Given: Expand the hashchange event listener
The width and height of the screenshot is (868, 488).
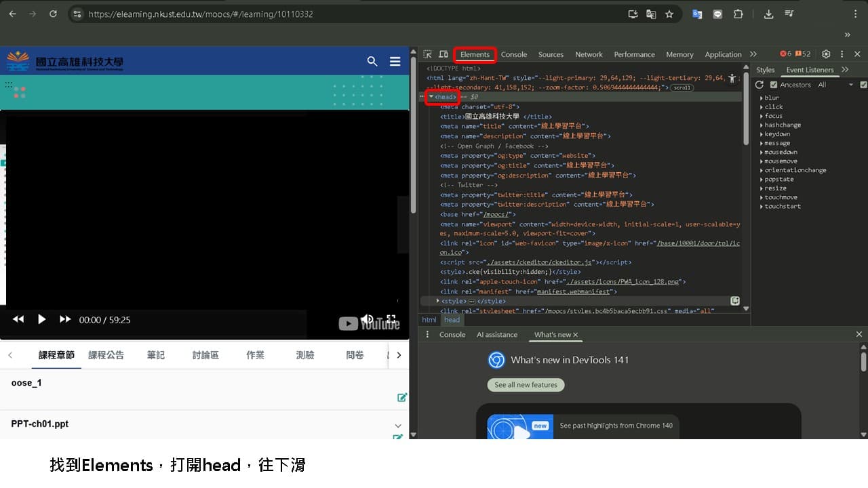Looking at the screenshot, I should click(762, 125).
